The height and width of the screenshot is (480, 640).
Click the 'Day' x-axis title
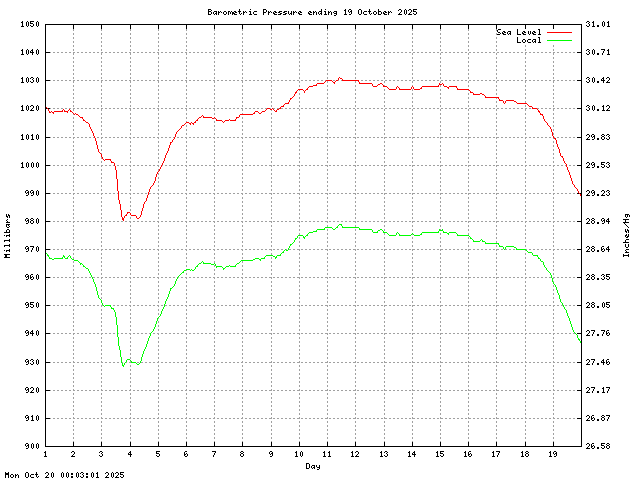[313, 466]
